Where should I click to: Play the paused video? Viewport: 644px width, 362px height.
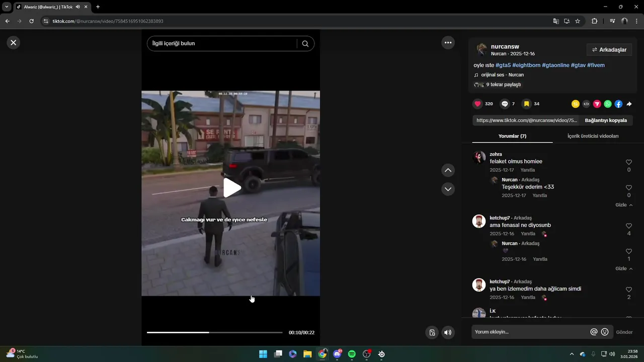click(x=231, y=188)
